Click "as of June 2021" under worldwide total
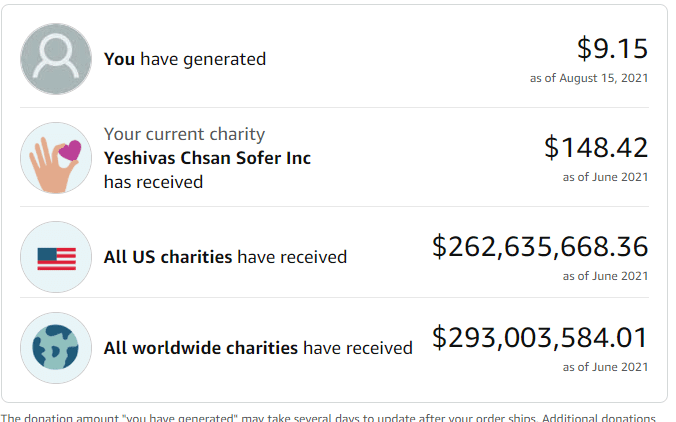 click(x=605, y=367)
